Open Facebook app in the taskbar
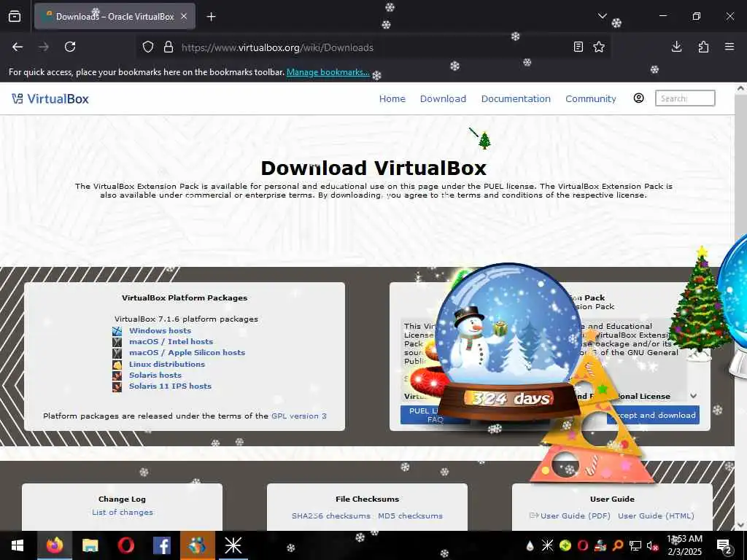 (x=161, y=545)
